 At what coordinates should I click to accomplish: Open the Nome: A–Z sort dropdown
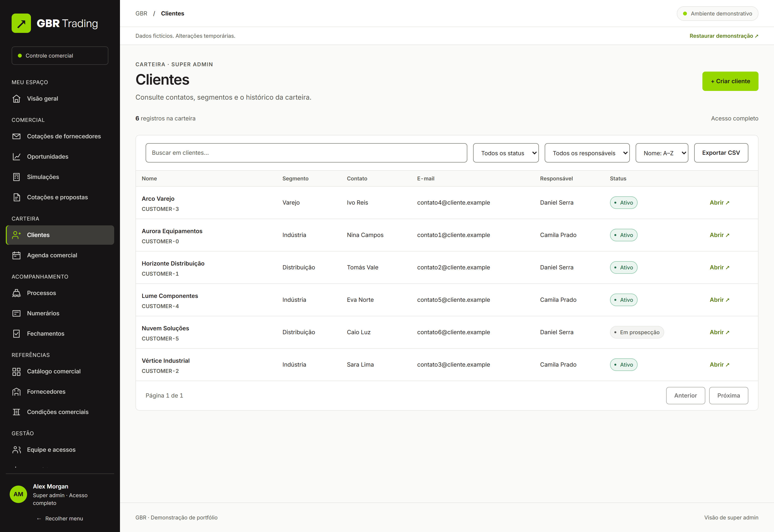(x=662, y=153)
